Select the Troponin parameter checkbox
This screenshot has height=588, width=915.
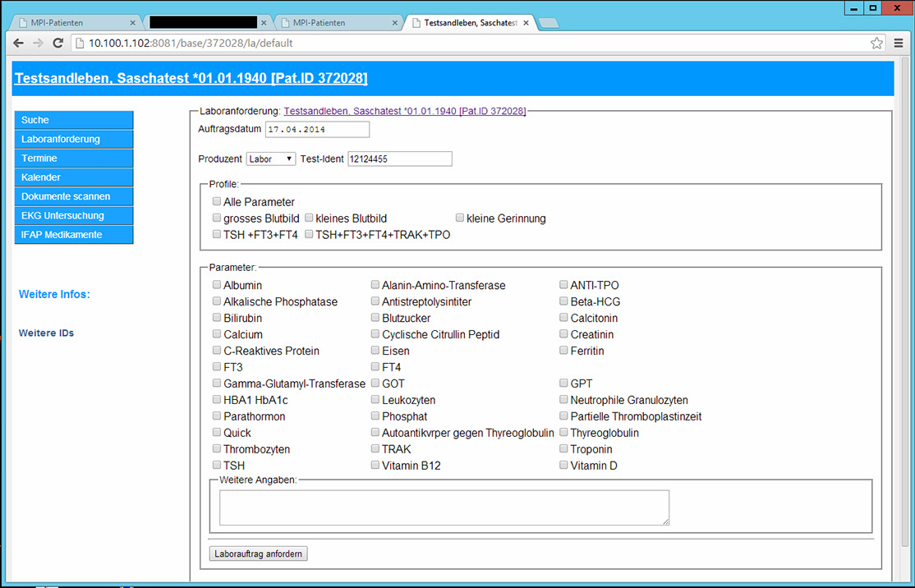[x=563, y=449]
